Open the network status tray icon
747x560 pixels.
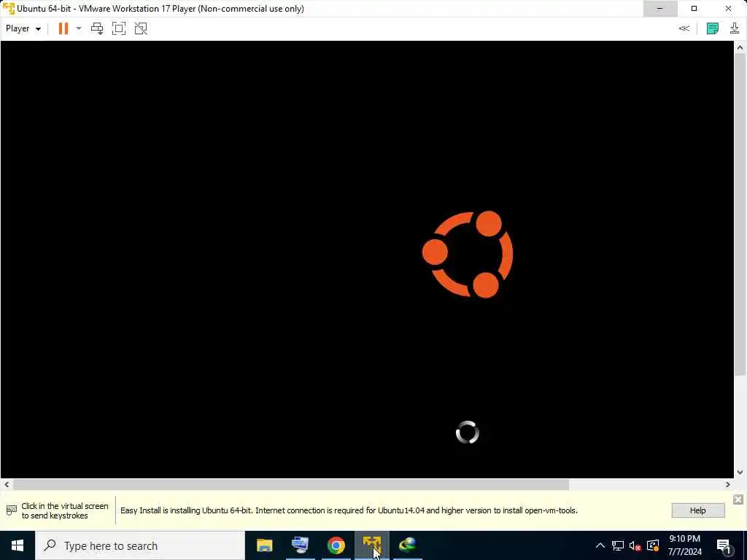(x=618, y=545)
